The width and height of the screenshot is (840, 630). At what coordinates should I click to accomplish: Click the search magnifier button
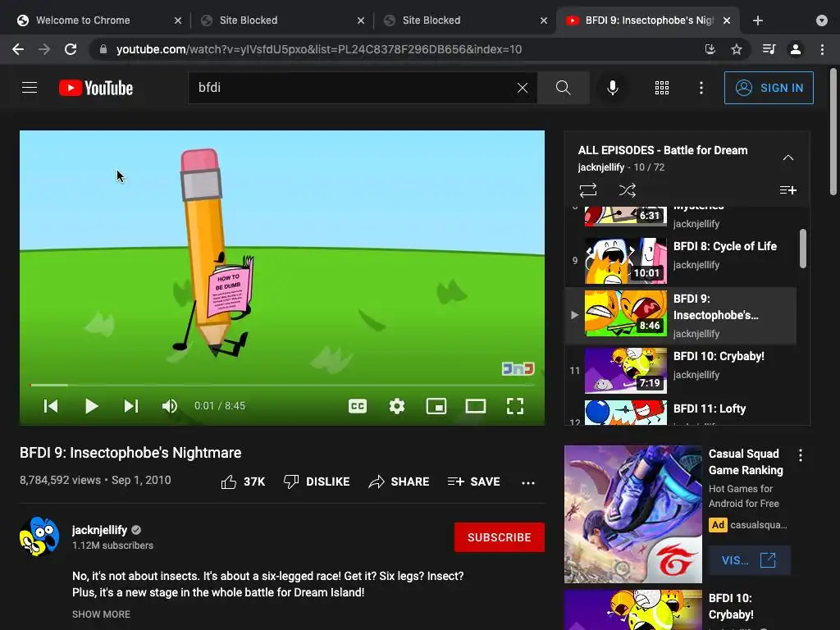pyautogui.click(x=563, y=88)
